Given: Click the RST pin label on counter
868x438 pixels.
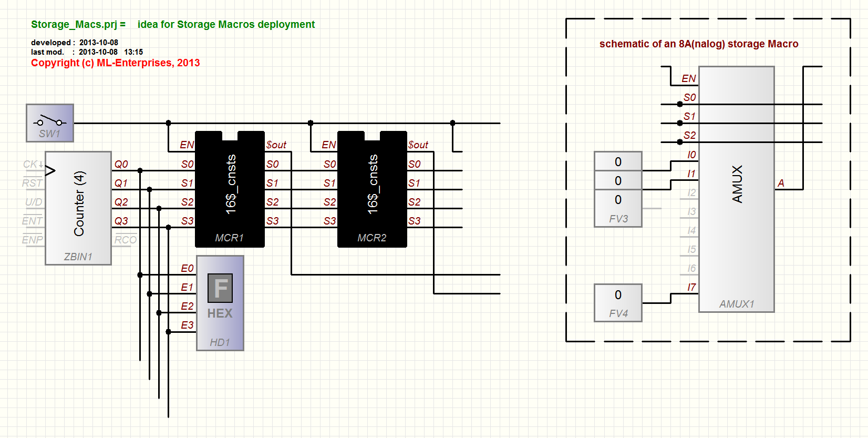Looking at the screenshot, I should click(32, 183).
